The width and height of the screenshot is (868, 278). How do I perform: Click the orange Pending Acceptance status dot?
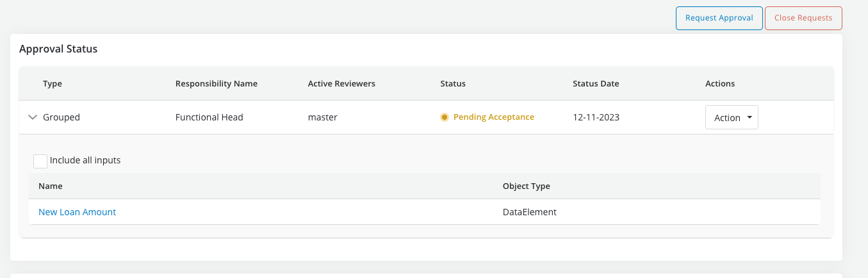point(445,117)
